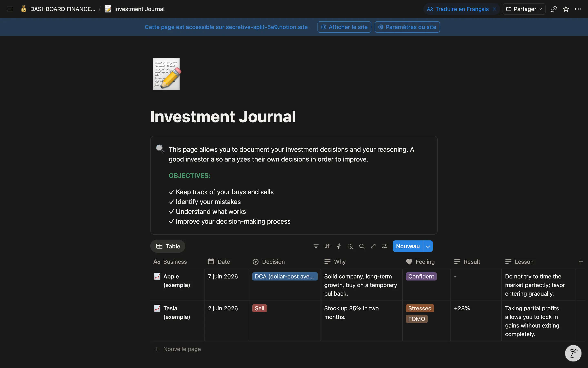588x368 pixels.
Task: Click the Stressed feeling tag
Action: (420, 308)
